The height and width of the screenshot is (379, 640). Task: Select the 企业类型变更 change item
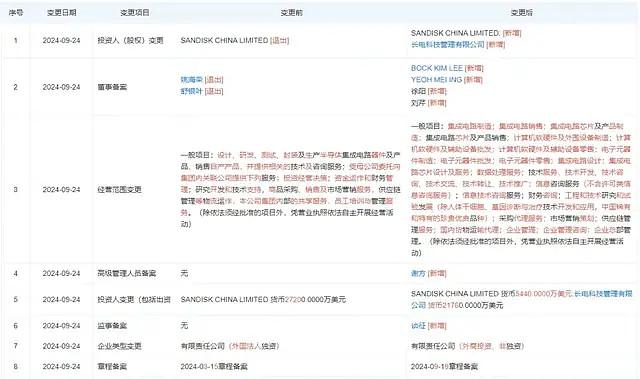[119, 346]
